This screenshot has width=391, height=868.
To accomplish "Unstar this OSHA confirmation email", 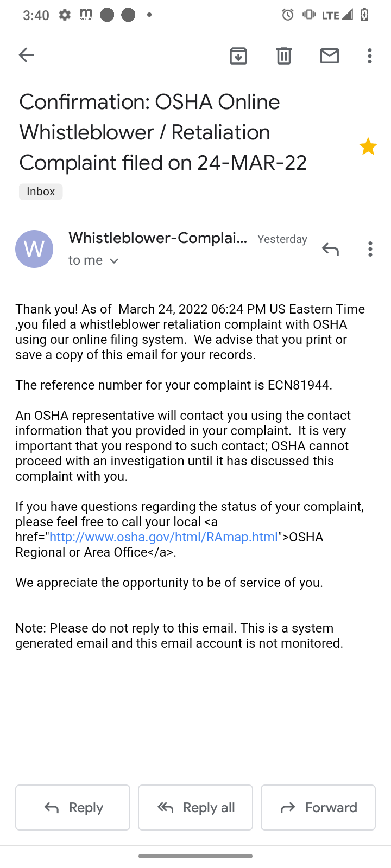I will 368,146.
